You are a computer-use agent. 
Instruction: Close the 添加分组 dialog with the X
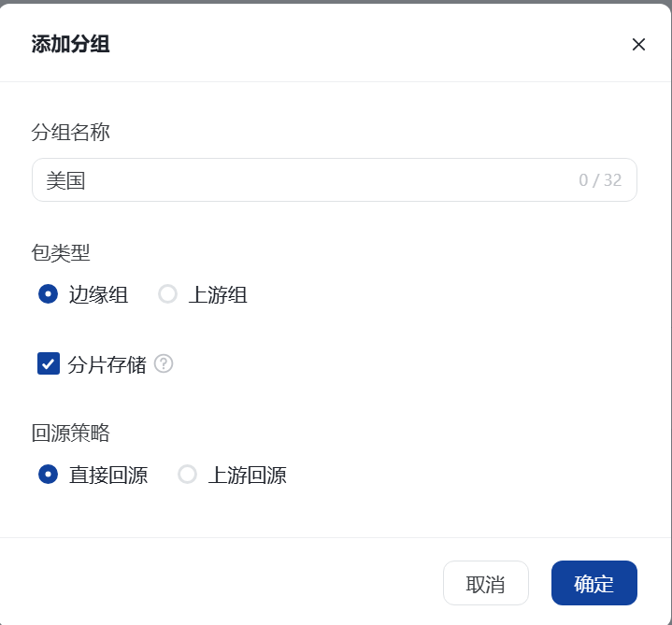(638, 44)
